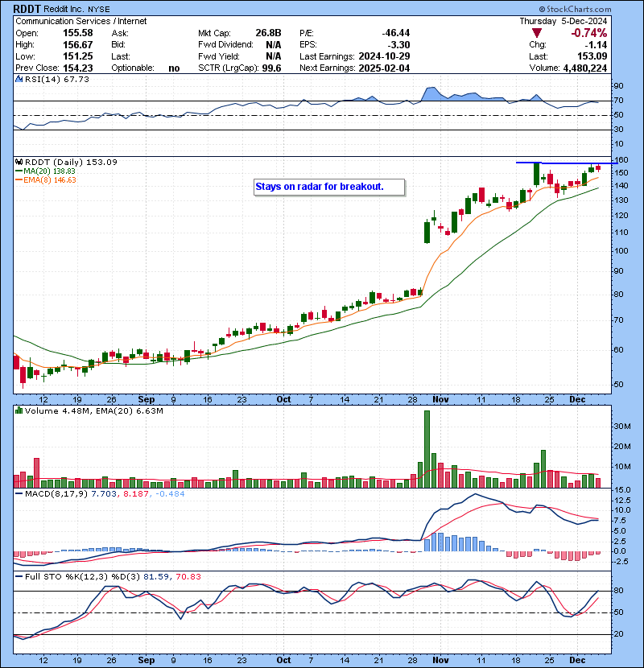The height and width of the screenshot is (668, 644).
Task: Click the 100 price level on the y-axis
Action: click(x=621, y=250)
